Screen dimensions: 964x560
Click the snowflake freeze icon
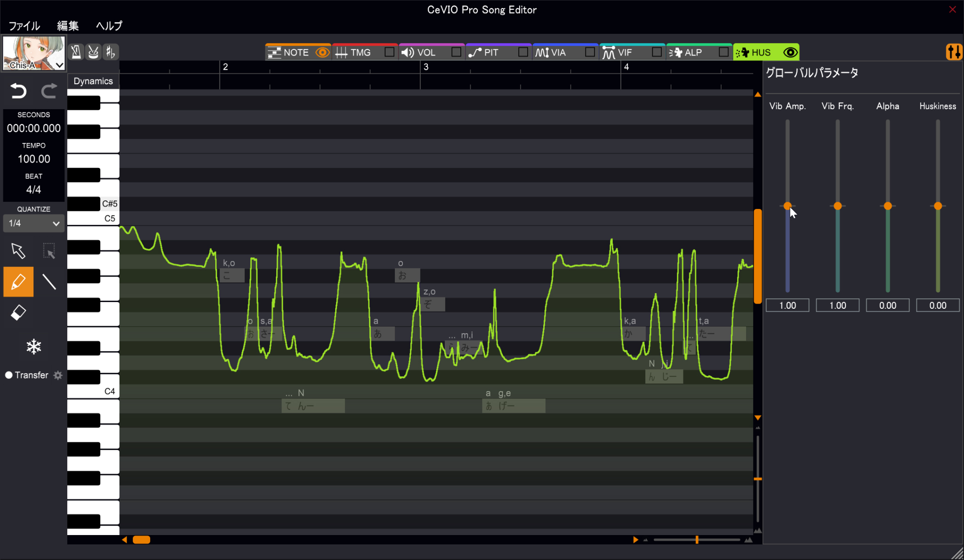[x=33, y=347]
